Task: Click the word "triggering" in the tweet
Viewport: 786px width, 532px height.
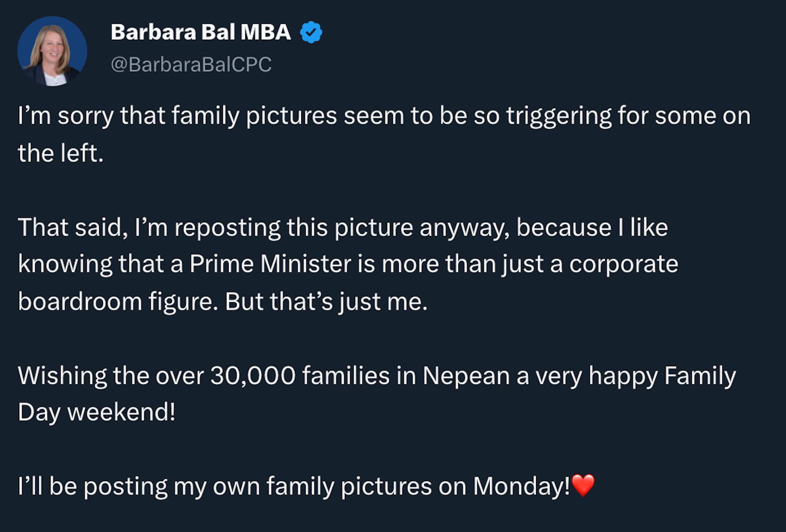Action: coord(558,116)
